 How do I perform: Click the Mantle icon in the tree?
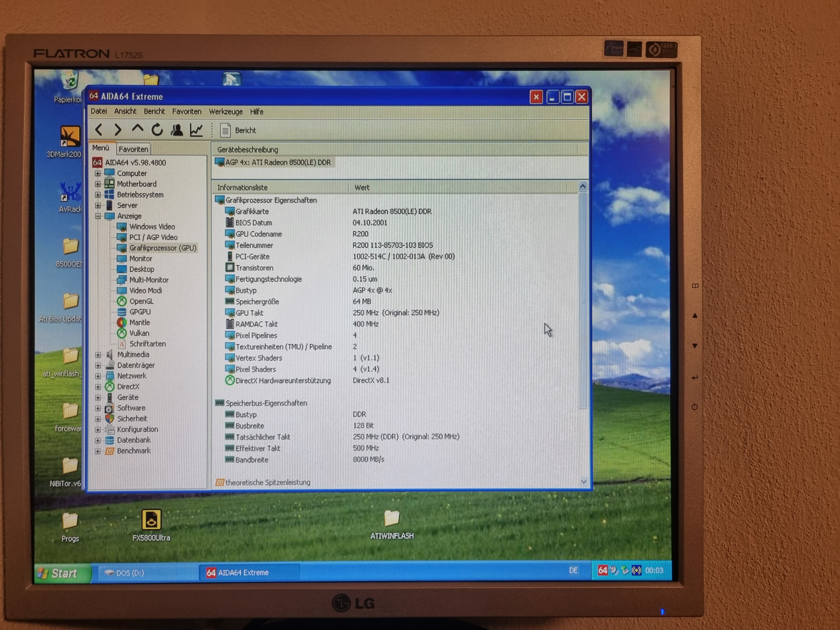point(121,322)
